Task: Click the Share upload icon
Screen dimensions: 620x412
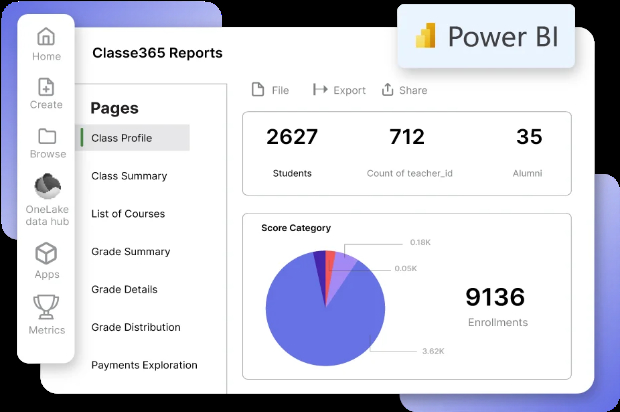Action: tap(388, 89)
